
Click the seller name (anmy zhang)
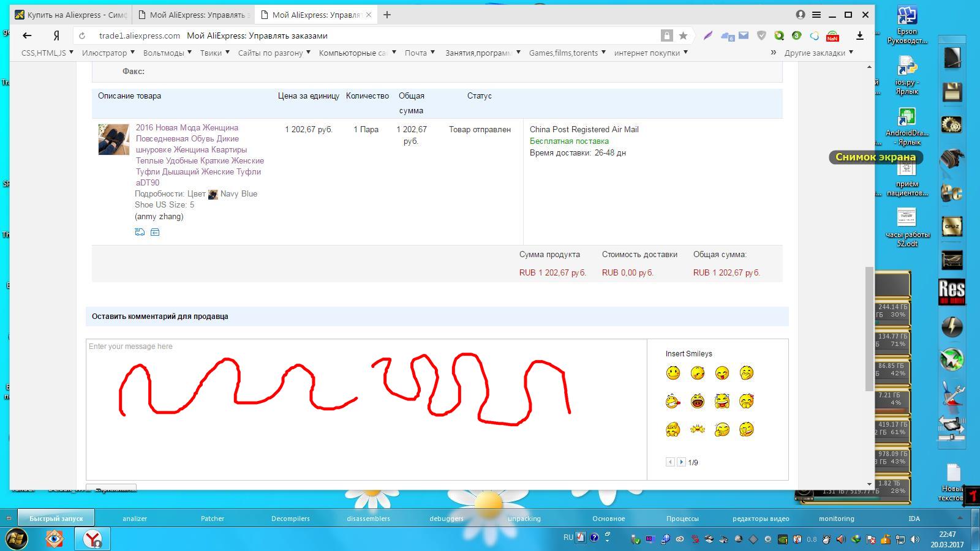(x=159, y=216)
